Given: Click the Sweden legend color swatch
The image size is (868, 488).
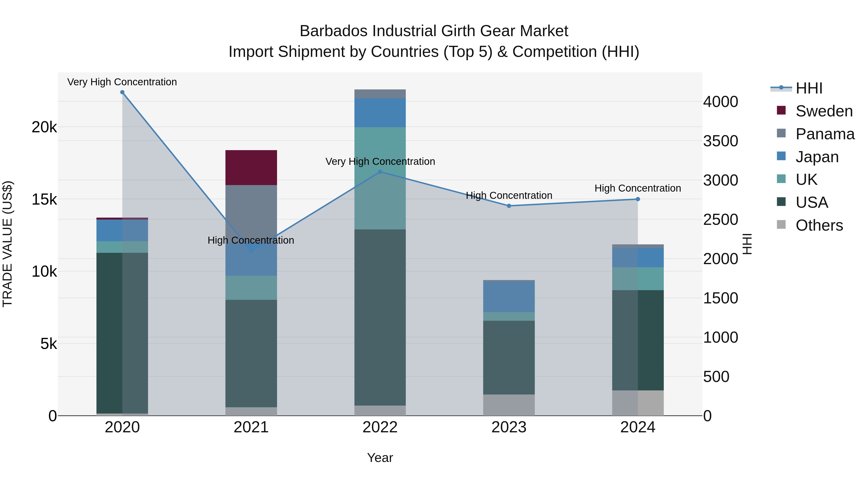Looking at the screenshot, I should pos(781,110).
